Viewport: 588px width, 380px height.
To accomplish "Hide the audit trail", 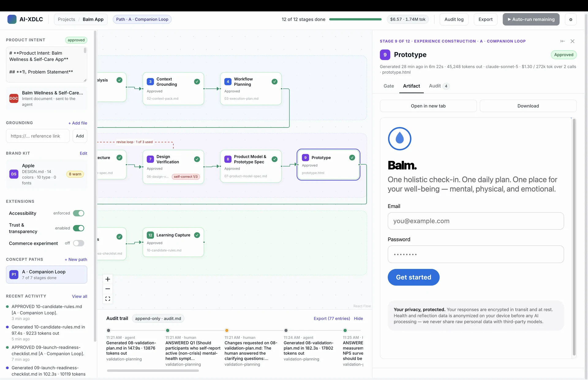I will click(358, 319).
